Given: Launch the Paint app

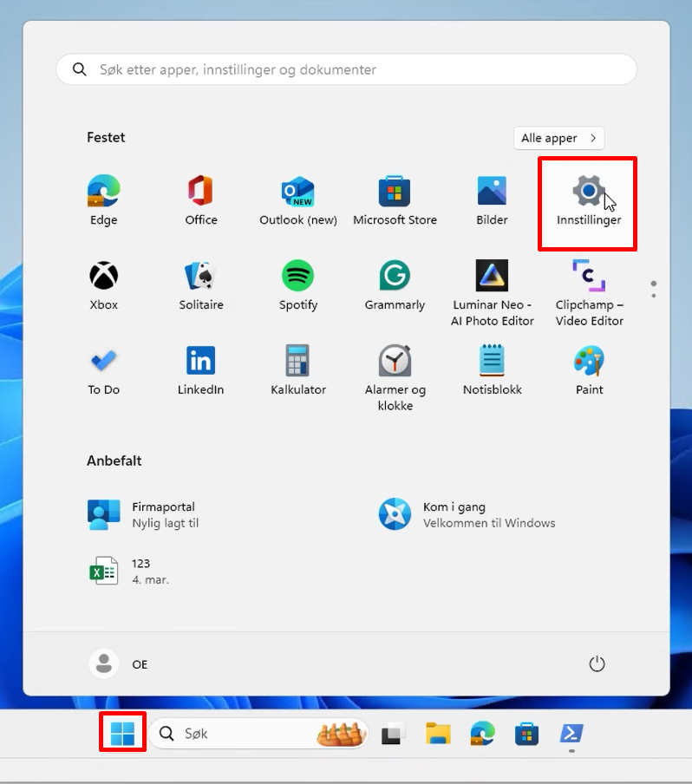Looking at the screenshot, I should coord(589,370).
